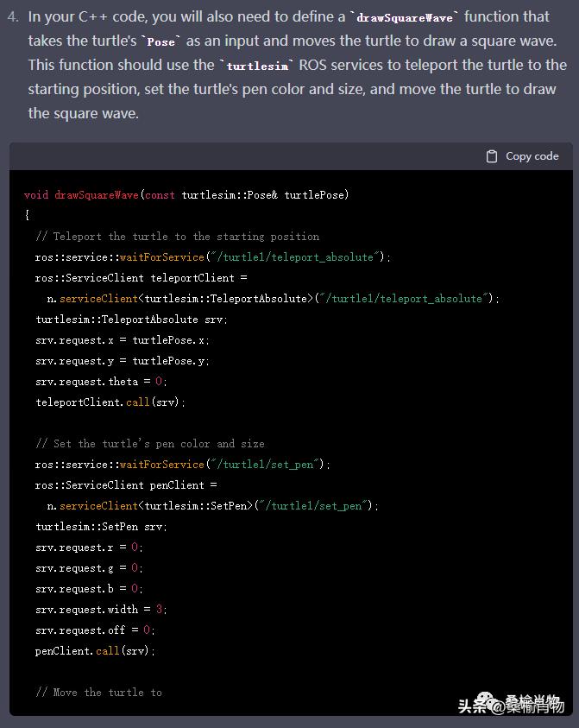Click the teleportClient.call(srv) line
Image resolution: width=579 pixels, height=728 pixels.
110,402
